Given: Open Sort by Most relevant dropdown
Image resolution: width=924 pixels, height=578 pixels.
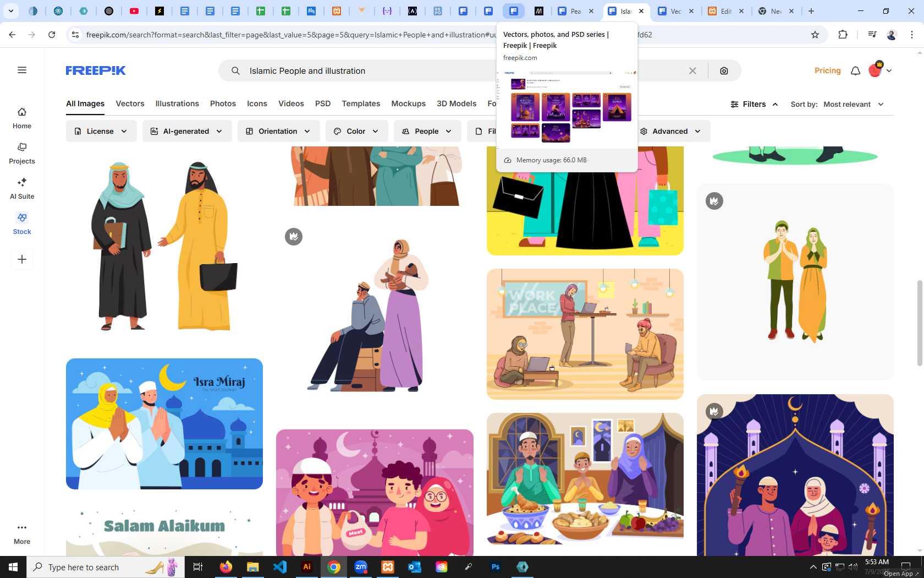Looking at the screenshot, I should pos(854,104).
